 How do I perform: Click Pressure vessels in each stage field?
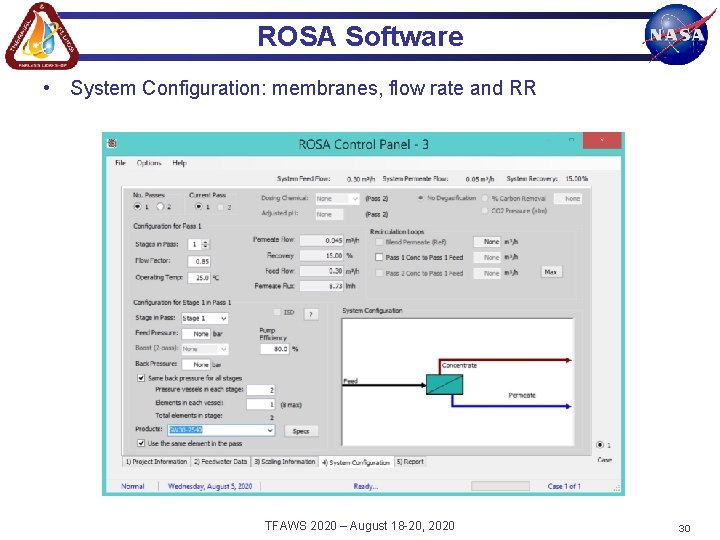point(261,390)
